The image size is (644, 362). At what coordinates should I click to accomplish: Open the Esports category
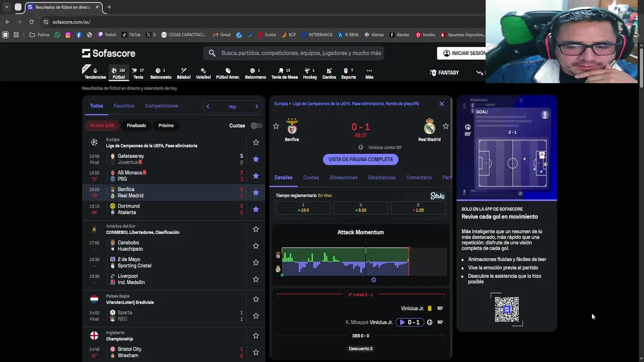tap(348, 73)
